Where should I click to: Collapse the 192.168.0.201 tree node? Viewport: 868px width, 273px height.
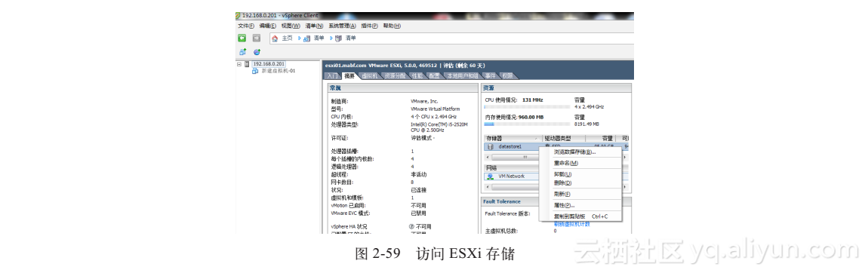point(239,64)
